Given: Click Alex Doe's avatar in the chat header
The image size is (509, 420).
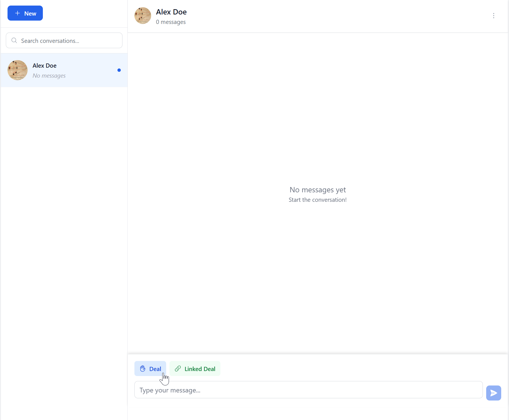Looking at the screenshot, I should pyautogui.click(x=143, y=16).
